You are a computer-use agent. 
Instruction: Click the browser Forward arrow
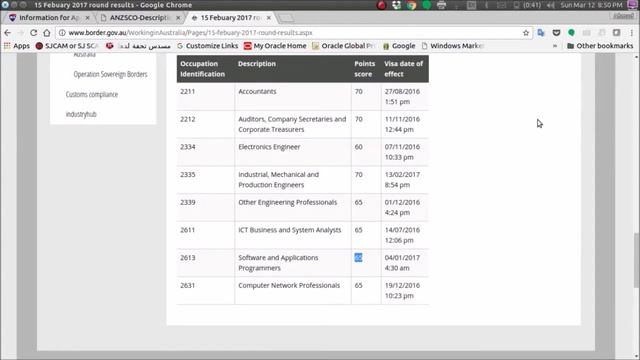click(20, 33)
